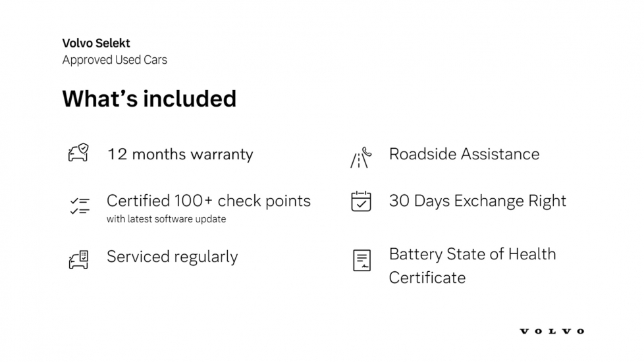This screenshot has height=362, width=644.
Task: Click the "Certified 100+ check points" label
Action: [x=208, y=201]
